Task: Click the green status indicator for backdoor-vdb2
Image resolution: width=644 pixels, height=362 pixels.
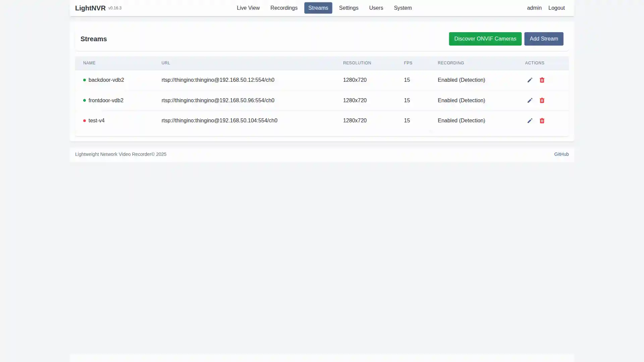Action: tap(84, 80)
